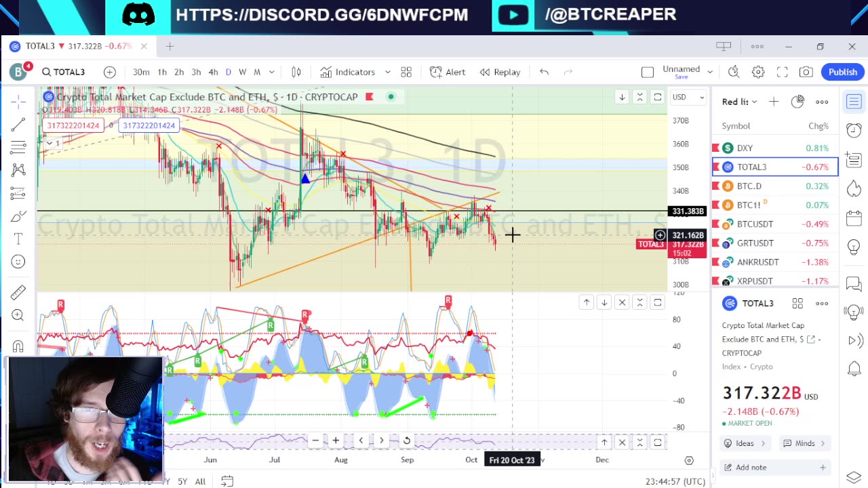868x488 pixels.
Task: Expand the timeframe dropdown chevron
Action: (x=272, y=72)
